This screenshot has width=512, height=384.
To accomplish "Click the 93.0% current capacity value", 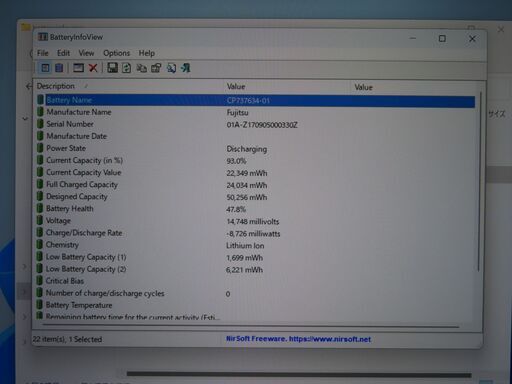I will pyautogui.click(x=236, y=161).
